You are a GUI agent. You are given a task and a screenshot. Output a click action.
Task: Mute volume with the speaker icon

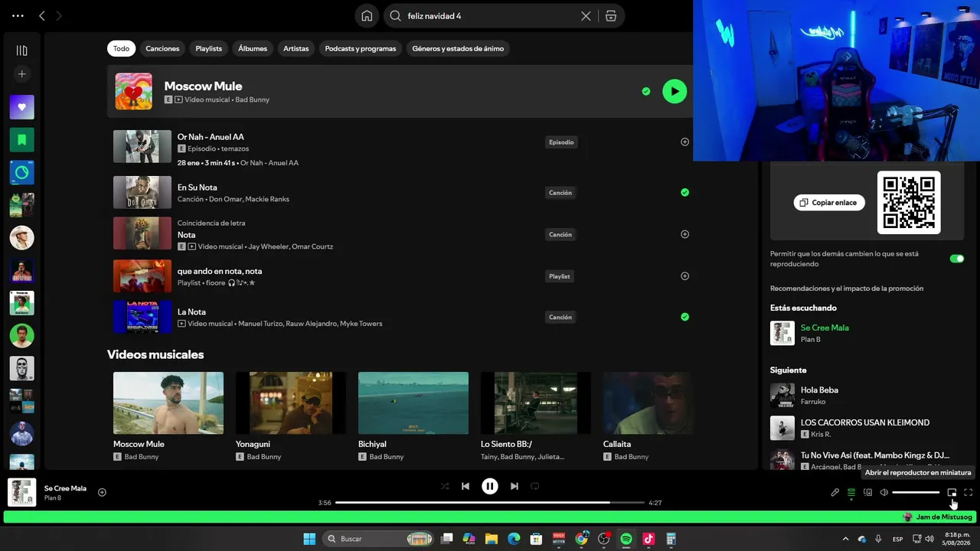(x=884, y=493)
